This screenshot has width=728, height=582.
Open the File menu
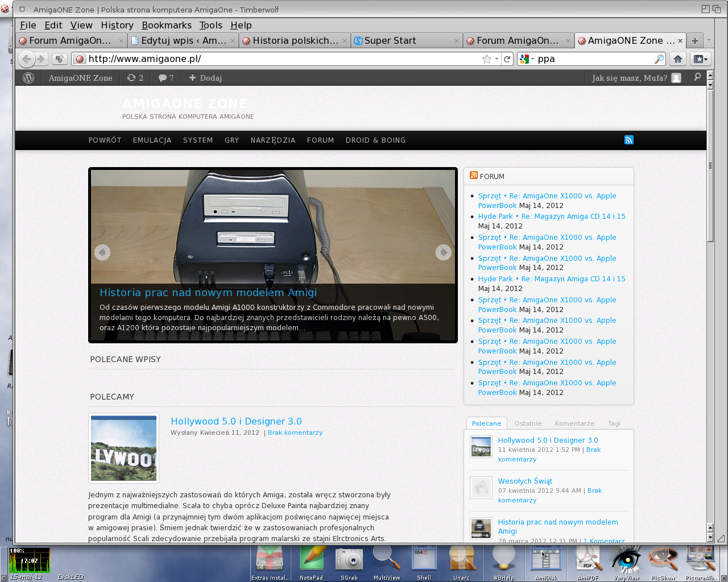28,25
